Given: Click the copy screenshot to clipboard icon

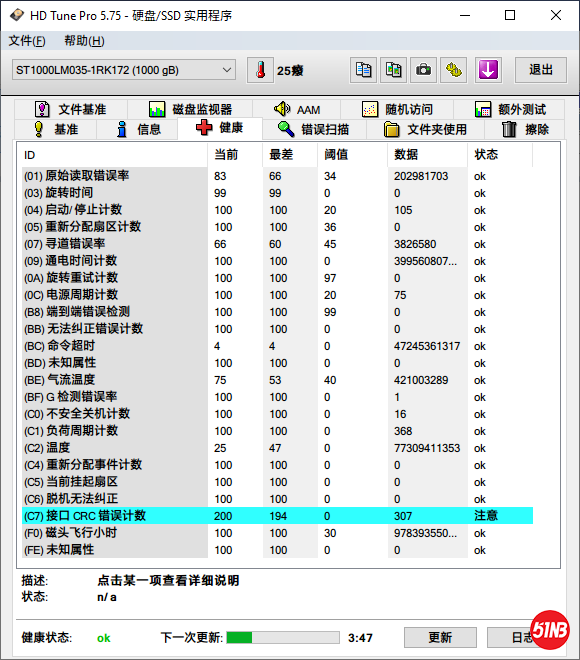Looking at the screenshot, I should click(x=394, y=70).
